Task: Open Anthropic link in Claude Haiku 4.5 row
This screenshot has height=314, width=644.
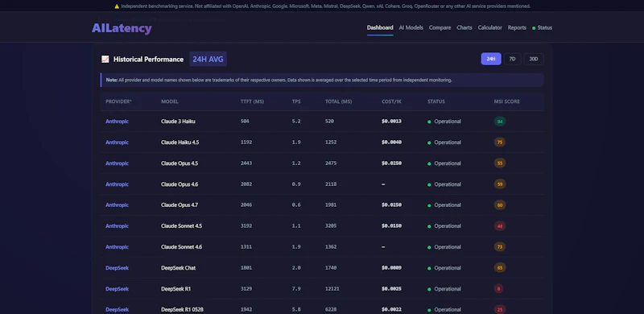Action: [x=117, y=143]
